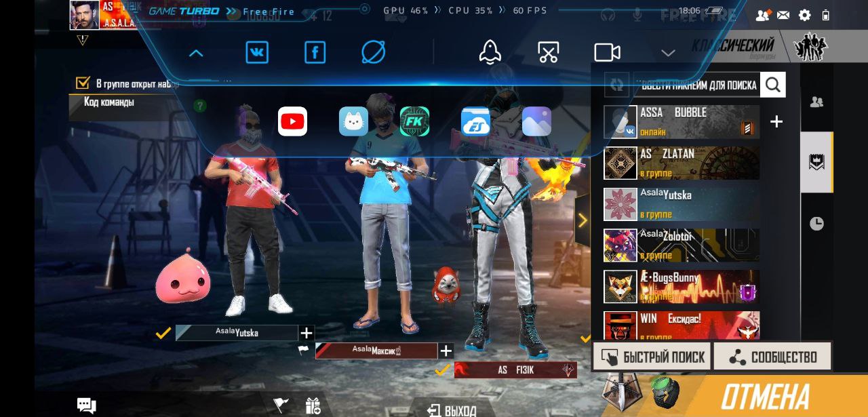868x417 pixels.
Task: Open the gift box icon
Action: click(313, 405)
